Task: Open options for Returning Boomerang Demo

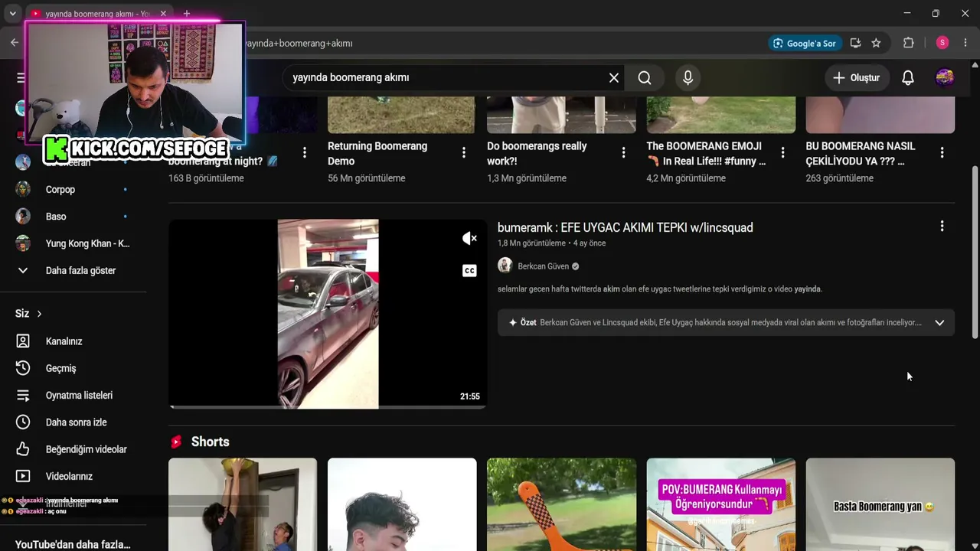Action: (x=464, y=153)
